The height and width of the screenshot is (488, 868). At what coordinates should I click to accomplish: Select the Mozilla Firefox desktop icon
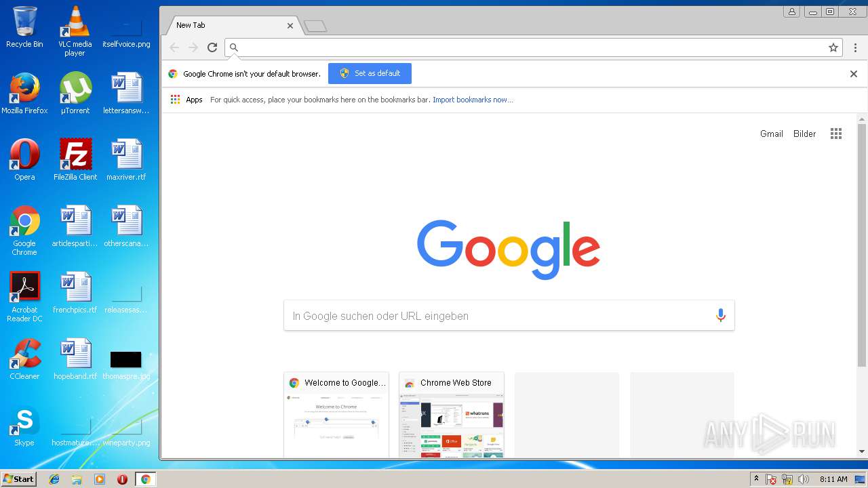pos(24,93)
